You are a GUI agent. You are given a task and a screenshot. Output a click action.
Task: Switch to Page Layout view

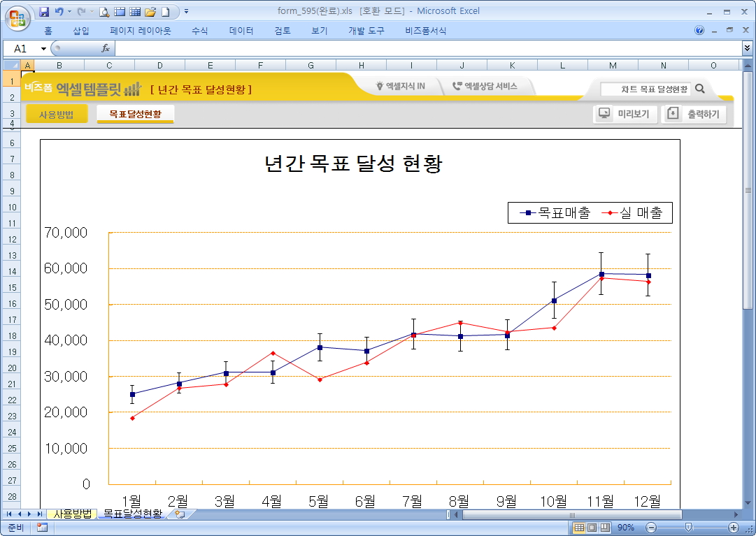[x=592, y=528]
